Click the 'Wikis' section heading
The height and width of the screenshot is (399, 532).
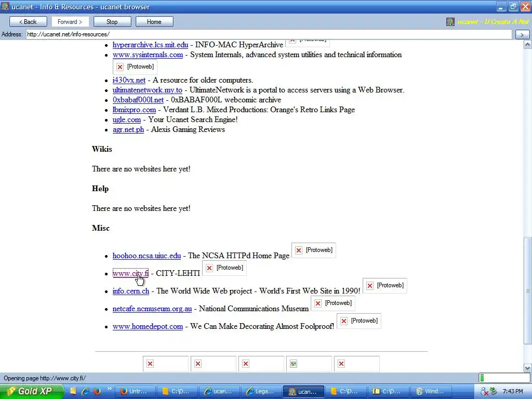102,149
